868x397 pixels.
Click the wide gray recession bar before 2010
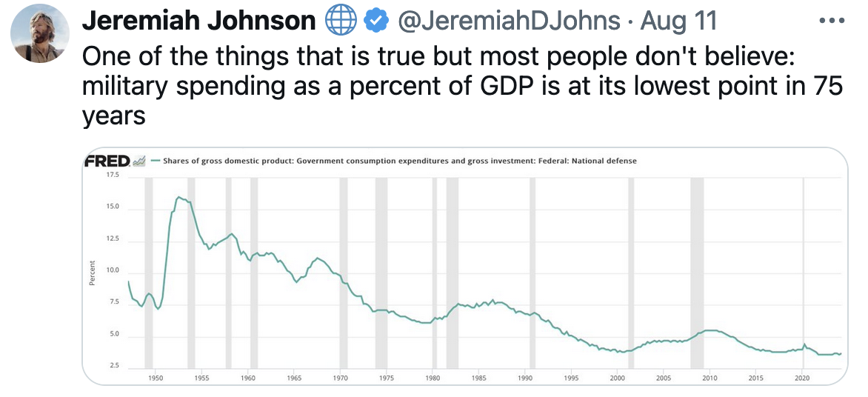coord(696,274)
